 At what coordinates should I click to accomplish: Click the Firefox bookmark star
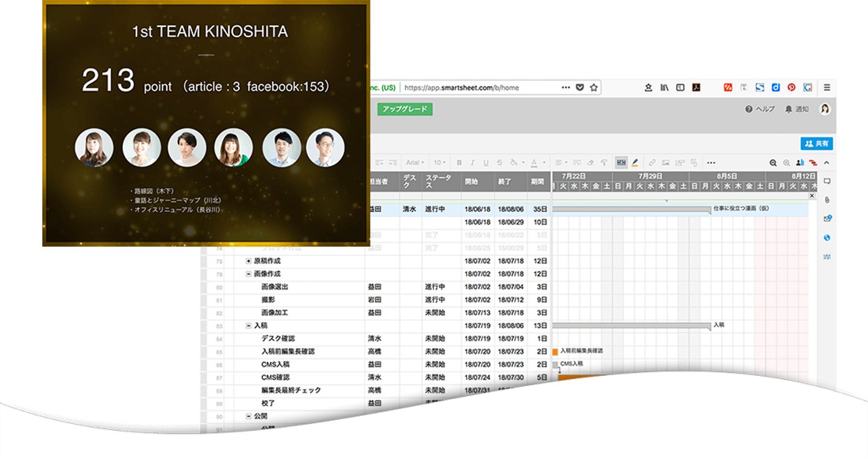tap(594, 87)
